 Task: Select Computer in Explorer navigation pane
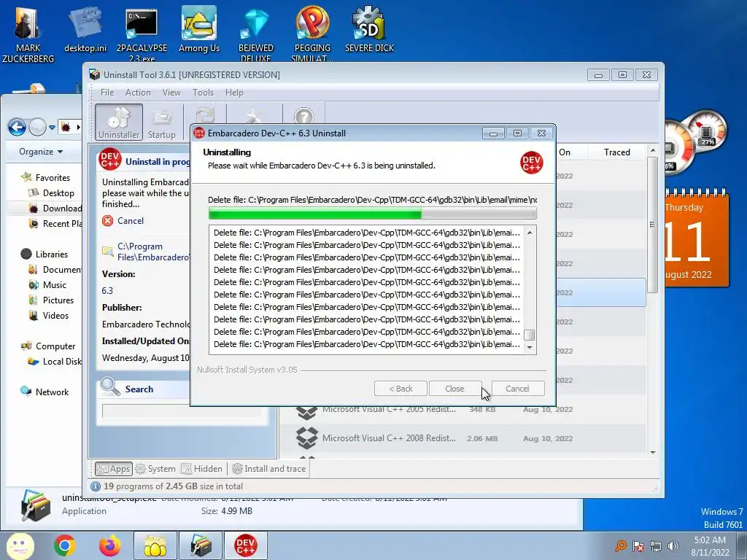coord(49,346)
